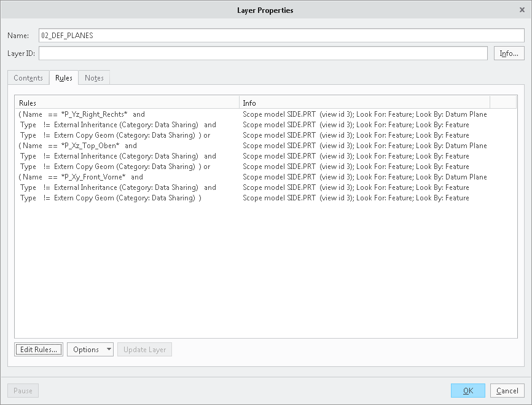The image size is (532, 405).
Task: Close the Layer Properties dialog
Action: coord(522,9)
